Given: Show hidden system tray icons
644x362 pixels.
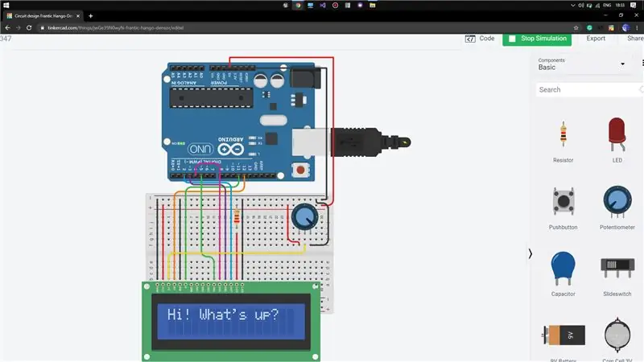Looking at the screenshot, I should coord(573,6).
